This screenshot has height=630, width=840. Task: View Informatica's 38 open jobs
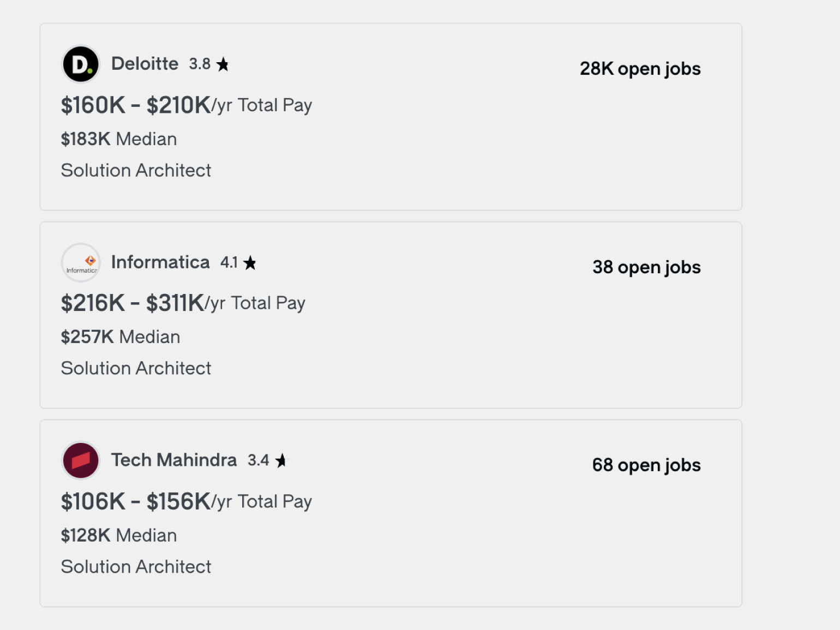pos(646,267)
